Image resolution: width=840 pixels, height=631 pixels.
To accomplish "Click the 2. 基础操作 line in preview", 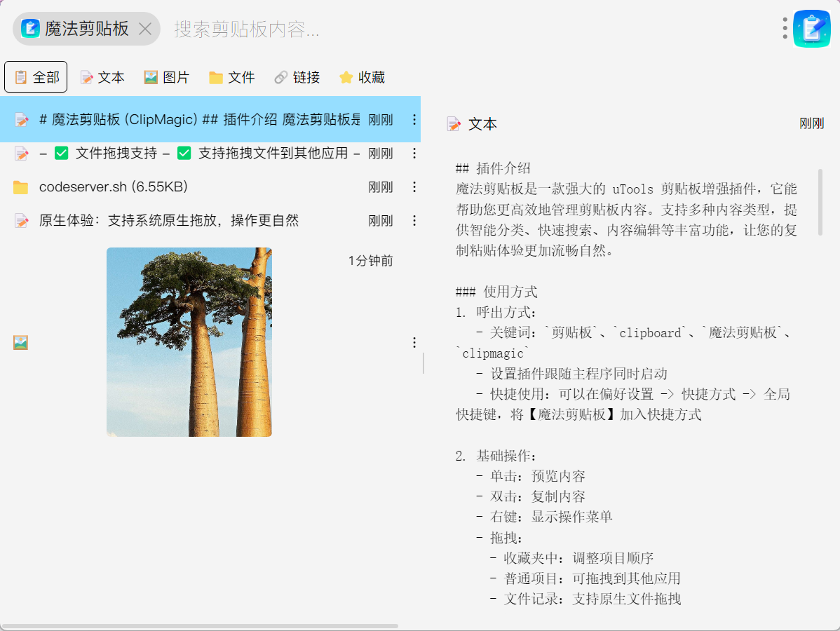I will [x=496, y=456].
